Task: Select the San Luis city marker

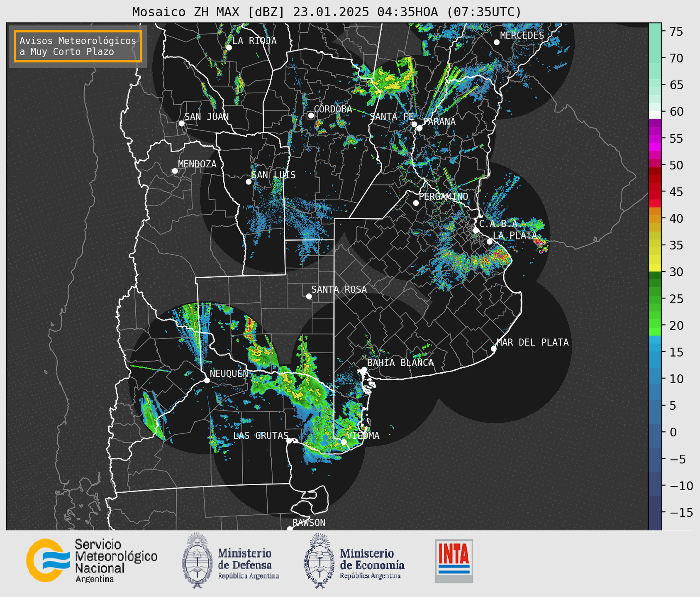Action: (x=249, y=182)
